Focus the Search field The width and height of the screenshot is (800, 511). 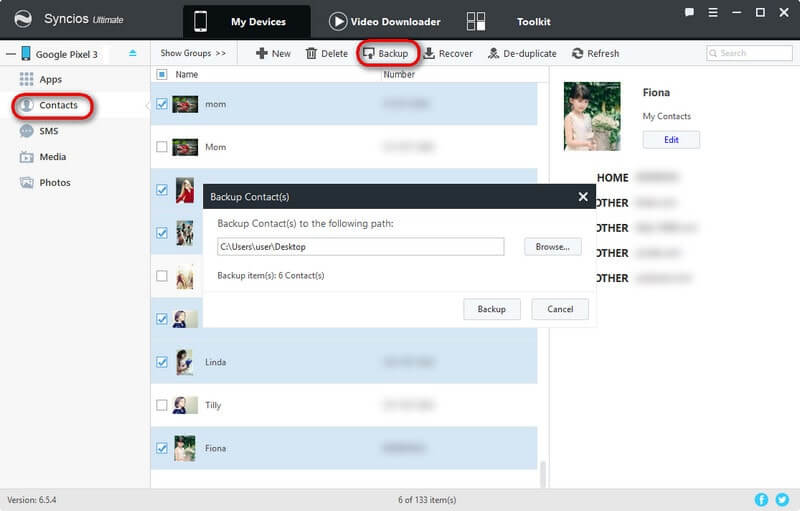[749, 53]
